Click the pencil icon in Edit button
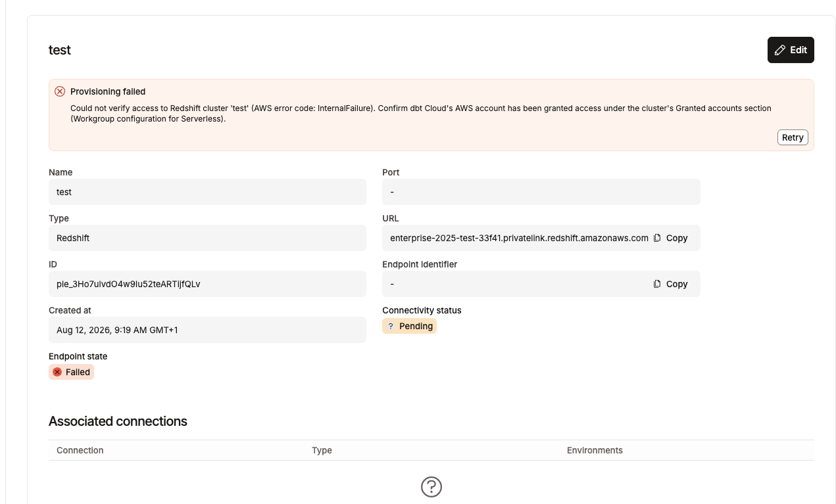The height and width of the screenshot is (504, 836). 780,50
